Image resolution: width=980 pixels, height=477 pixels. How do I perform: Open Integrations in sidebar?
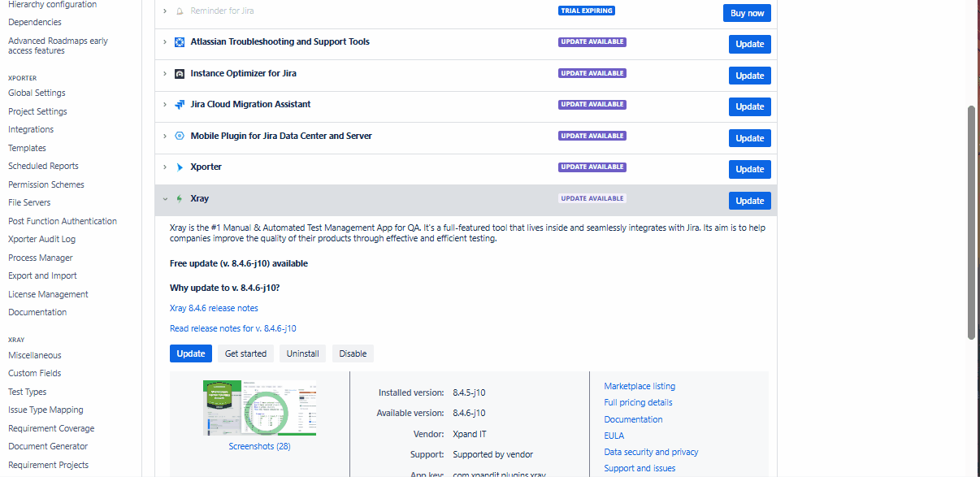point(31,129)
